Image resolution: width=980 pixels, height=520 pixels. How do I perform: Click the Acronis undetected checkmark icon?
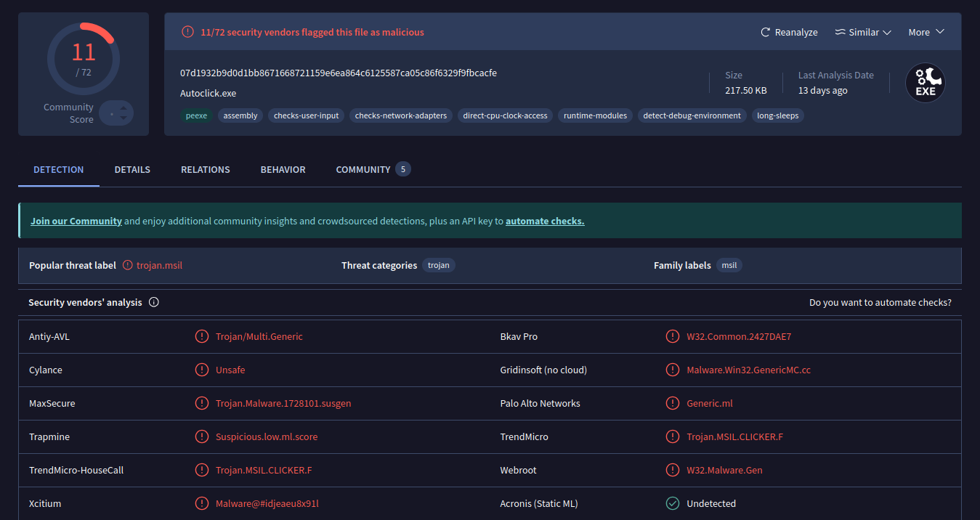coord(673,503)
